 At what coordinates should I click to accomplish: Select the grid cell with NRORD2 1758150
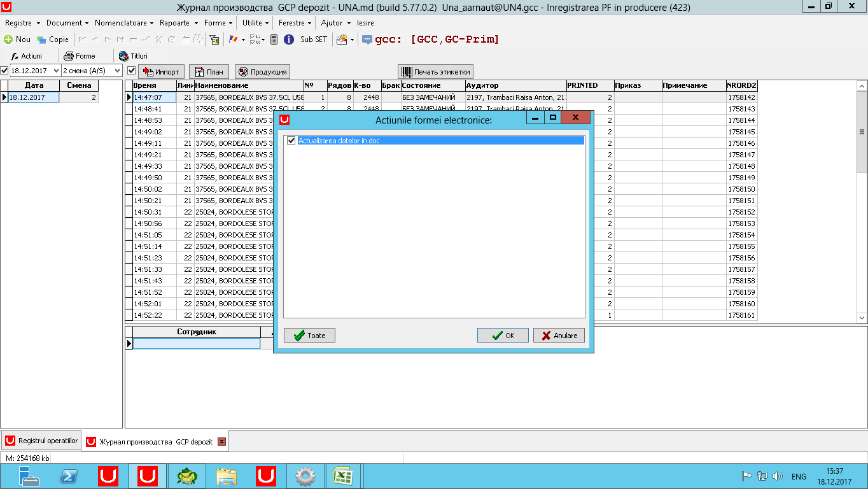[x=742, y=189]
